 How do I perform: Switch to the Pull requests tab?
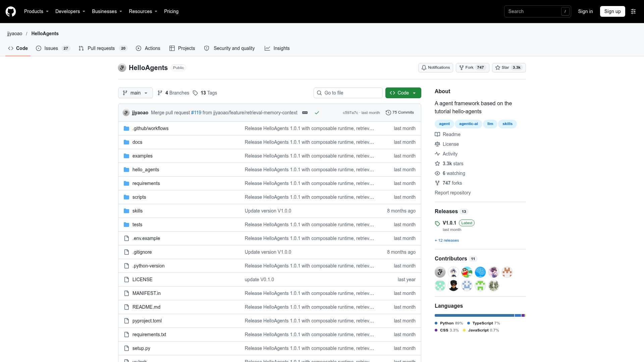[x=103, y=48]
